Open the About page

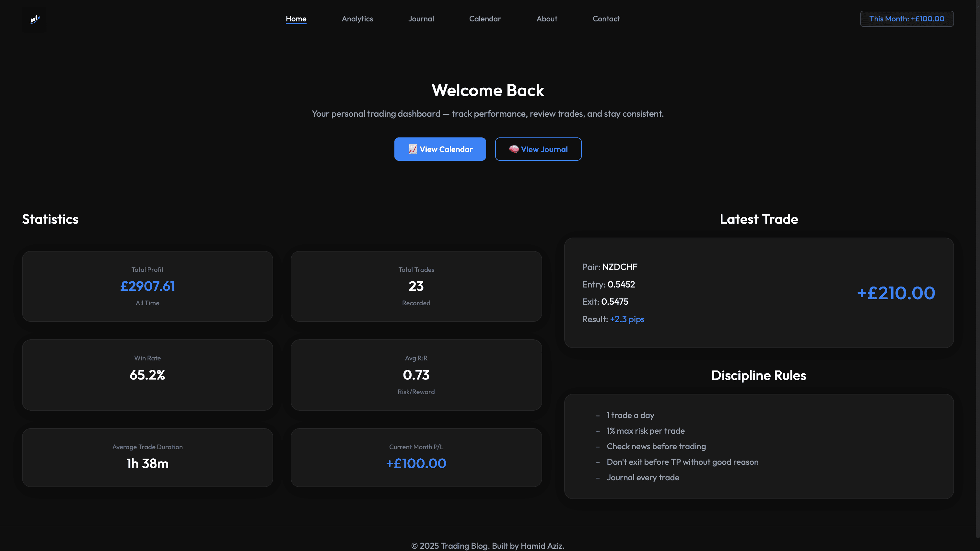[x=547, y=19]
